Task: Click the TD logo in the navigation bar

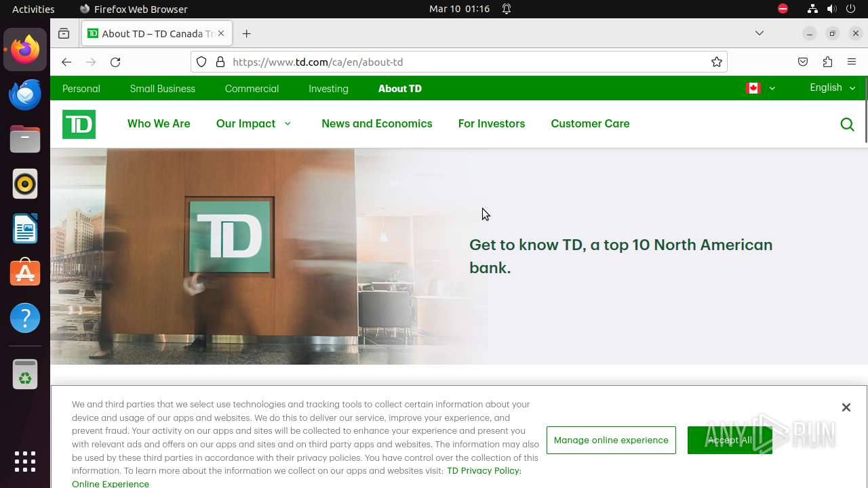Action: pos(79,124)
